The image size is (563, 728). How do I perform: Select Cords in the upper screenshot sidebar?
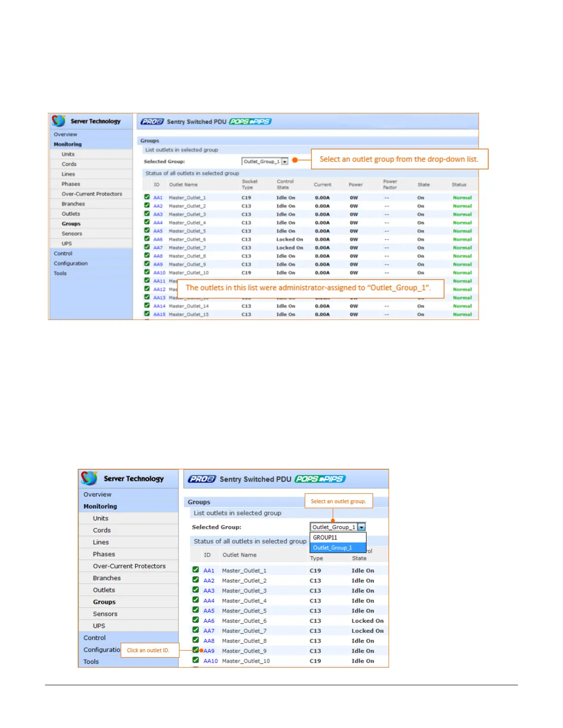coord(69,164)
